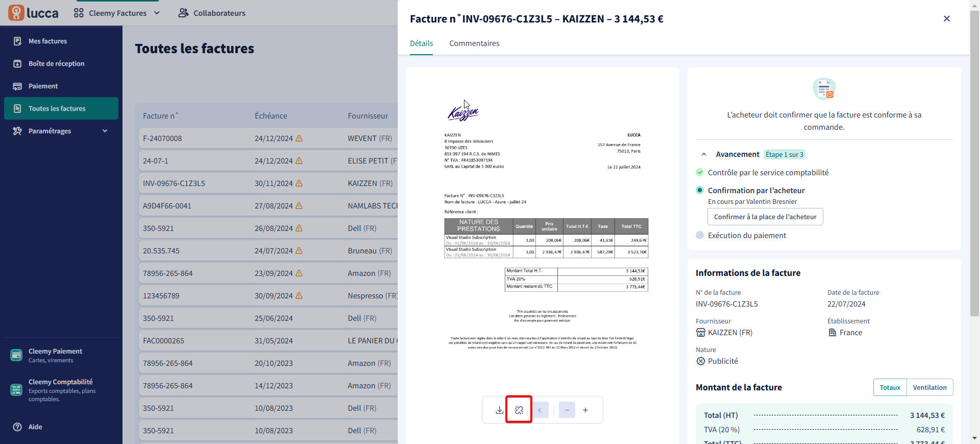The image size is (980, 444).
Task: Click the Exécution du paiement step indicator
Action: [700, 235]
